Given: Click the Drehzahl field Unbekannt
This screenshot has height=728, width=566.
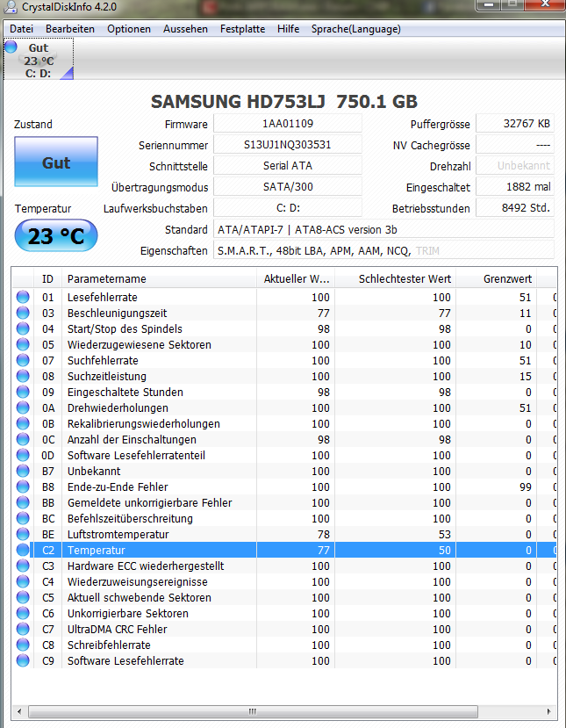Looking at the screenshot, I should click(515, 166).
